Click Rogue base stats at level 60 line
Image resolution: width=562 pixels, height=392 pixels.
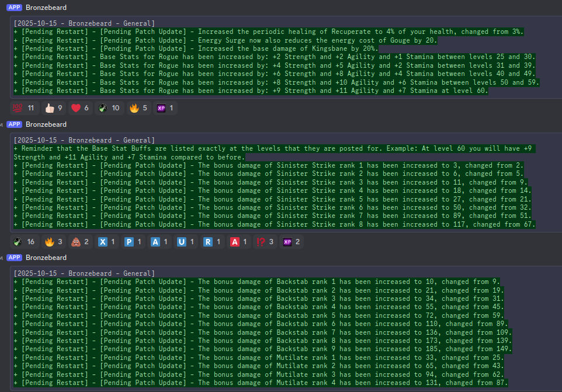[x=251, y=91]
